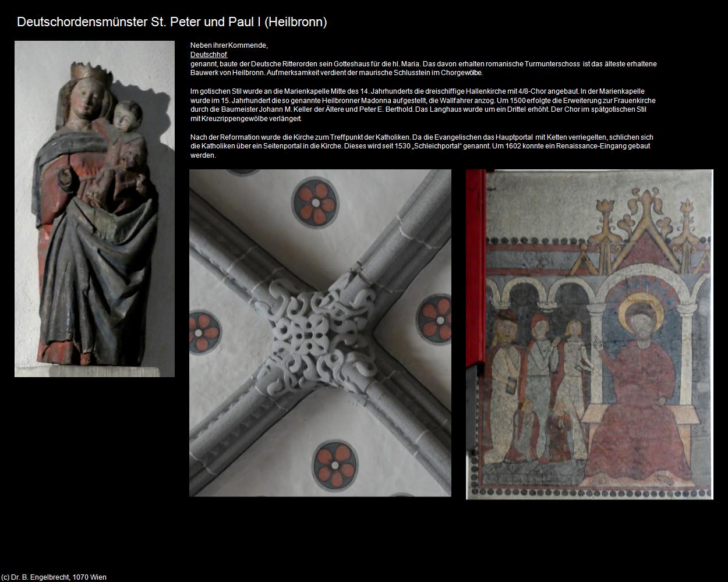The height and width of the screenshot is (582, 728).
Task: Click the paragraph starting 'Im gotischen Stil'
Action: pyautogui.click(x=423, y=105)
